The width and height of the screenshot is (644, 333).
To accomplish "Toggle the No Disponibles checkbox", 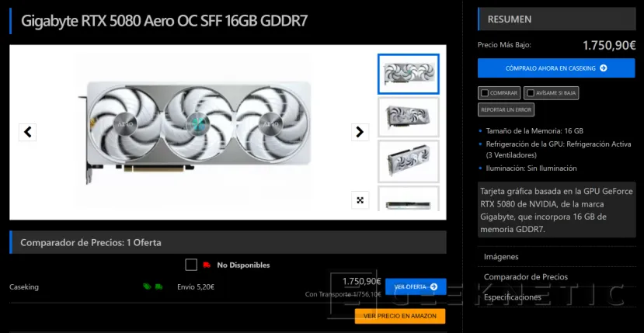I will [191, 265].
